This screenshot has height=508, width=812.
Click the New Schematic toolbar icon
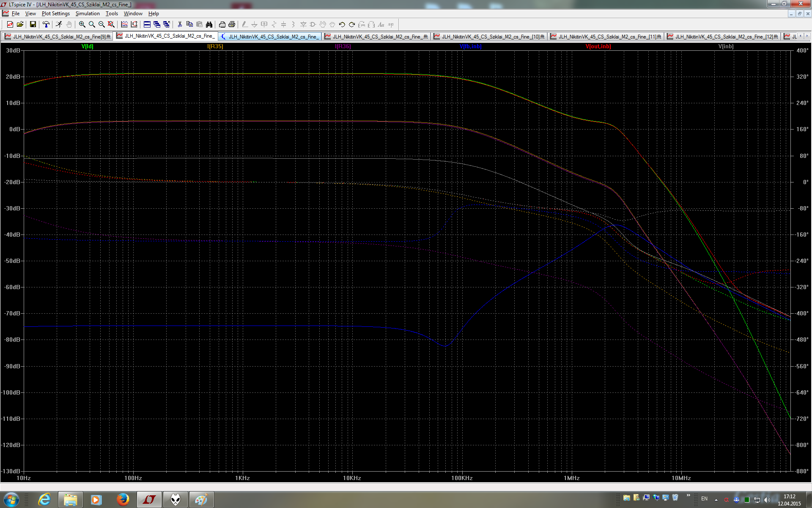pos(10,25)
